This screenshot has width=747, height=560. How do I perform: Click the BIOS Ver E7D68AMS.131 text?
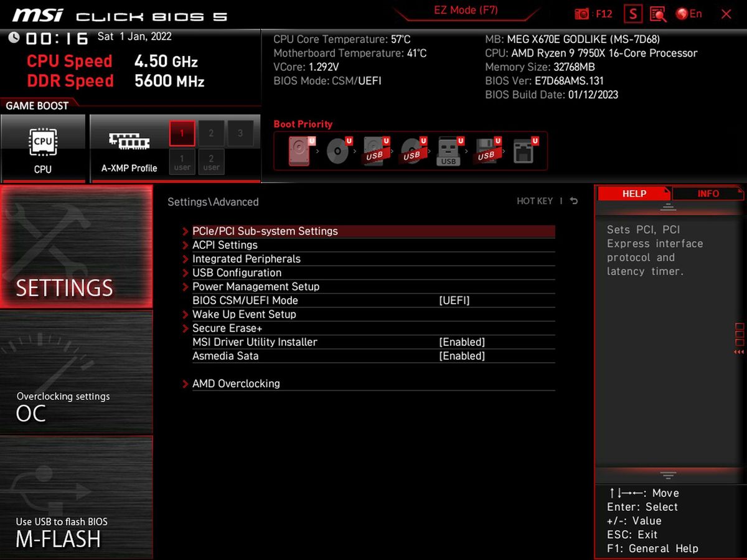coord(544,81)
